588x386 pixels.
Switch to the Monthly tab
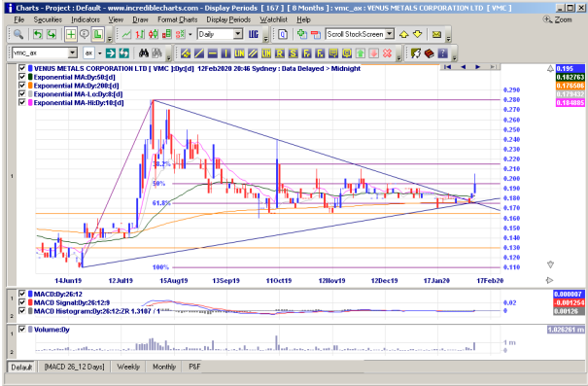click(x=164, y=367)
